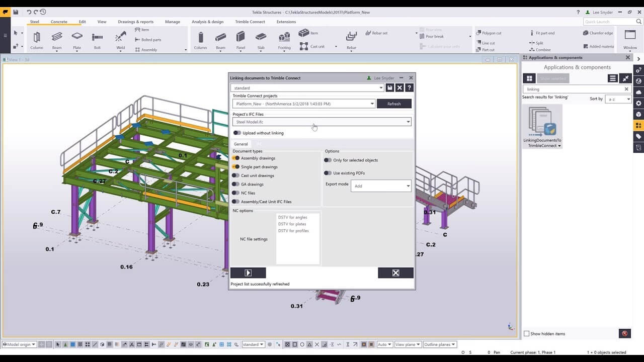Screen dimensions: 644x362
Task: Enable Cast unit drawings toggle
Action: click(235, 175)
